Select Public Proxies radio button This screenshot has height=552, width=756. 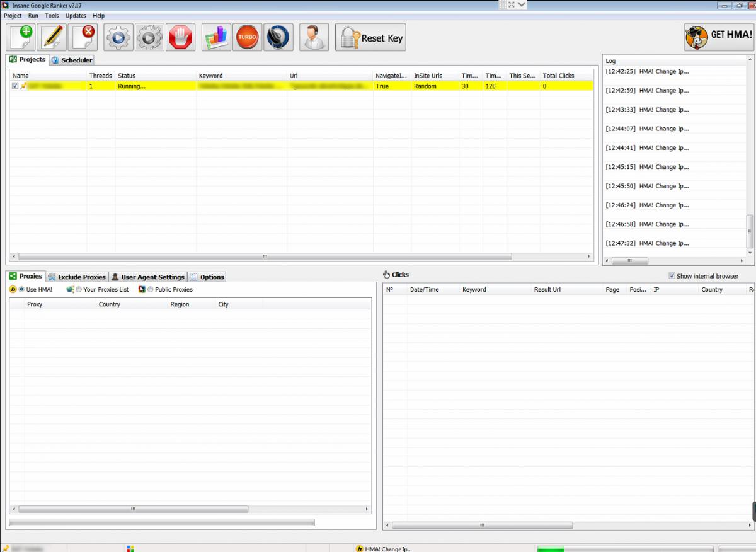coord(150,290)
